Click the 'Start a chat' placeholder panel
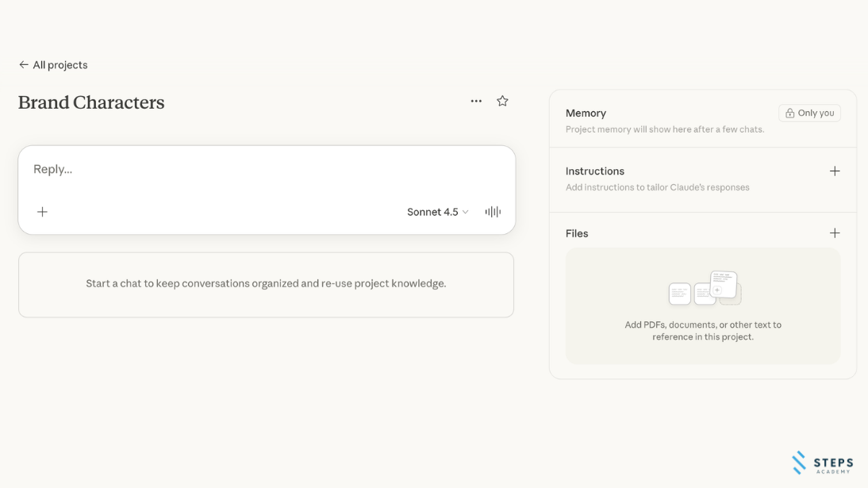This screenshot has height=488, width=868. (x=266, y=284)
